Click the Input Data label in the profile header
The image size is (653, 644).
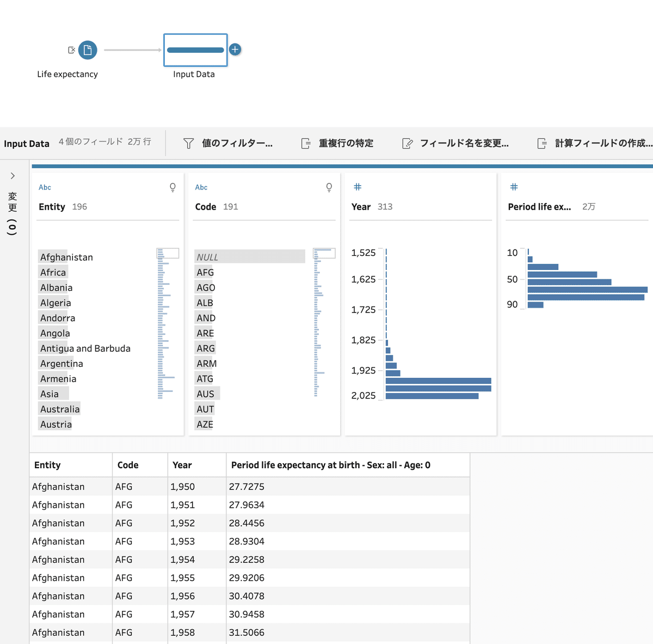point(27,143)
